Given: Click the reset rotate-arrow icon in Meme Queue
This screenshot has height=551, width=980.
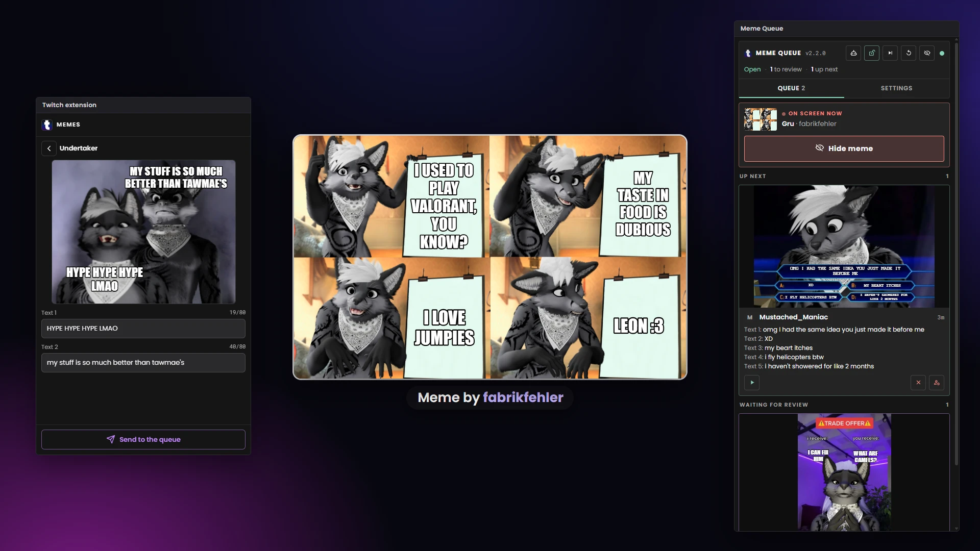Looking at the screenshot, I should tap(909, 53).
